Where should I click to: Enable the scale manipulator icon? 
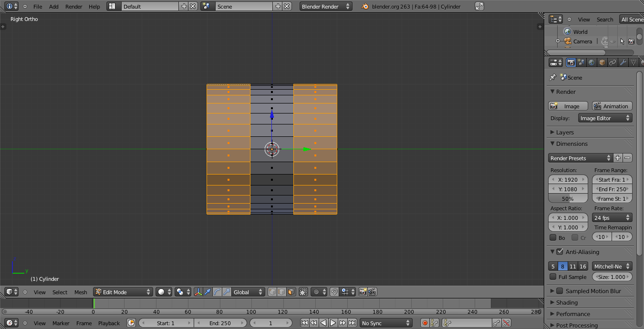click(x=227, y=292)
